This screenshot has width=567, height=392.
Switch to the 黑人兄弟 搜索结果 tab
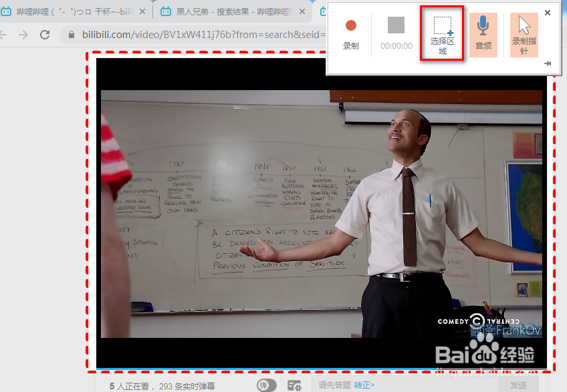pyautogui.click(x=233, y=11)
